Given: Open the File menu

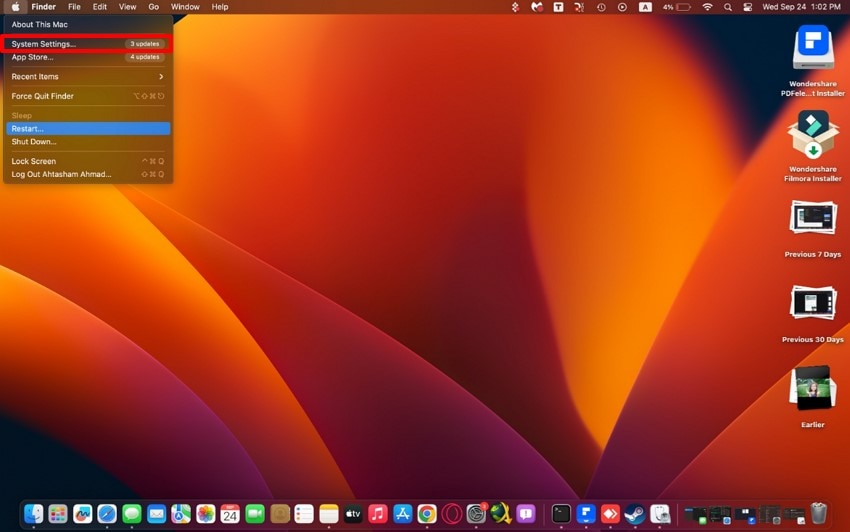Looking at the screenshot, I should tap(74, 7).
